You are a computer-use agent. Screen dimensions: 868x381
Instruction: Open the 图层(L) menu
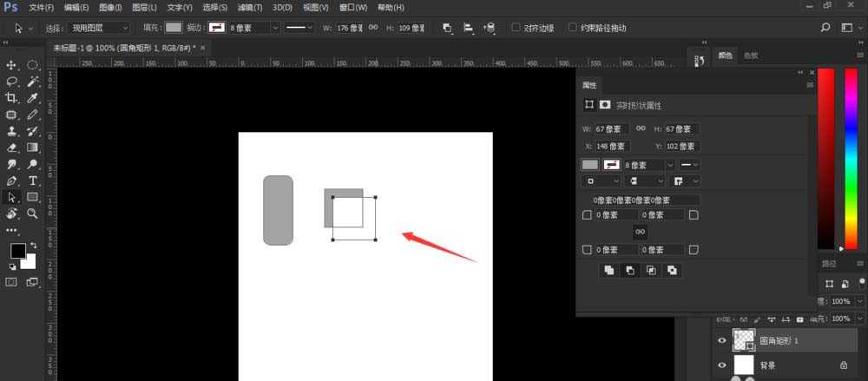[x=145, y=7]
